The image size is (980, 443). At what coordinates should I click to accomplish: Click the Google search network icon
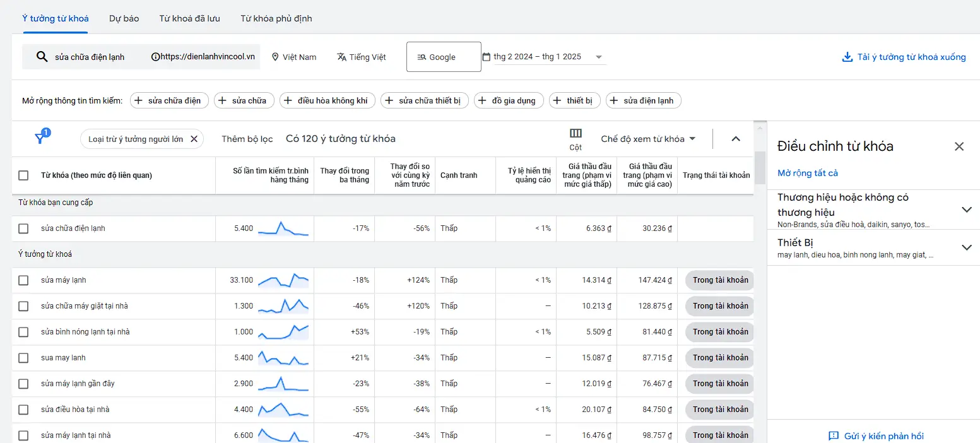[x=422, y=57]
